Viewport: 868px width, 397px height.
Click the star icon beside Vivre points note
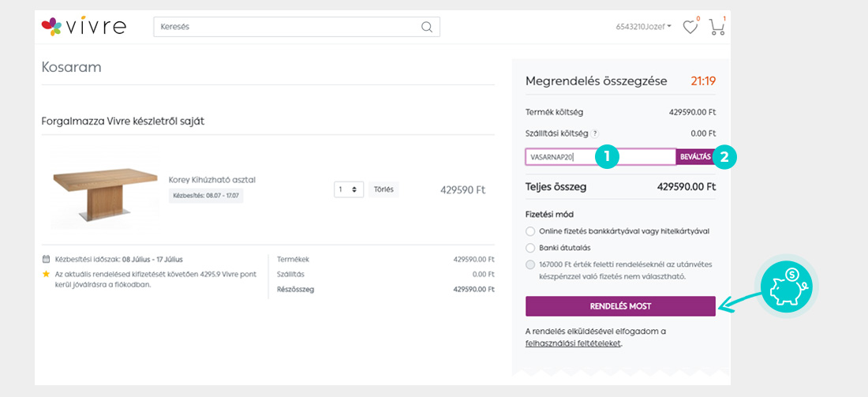(46, 274)
